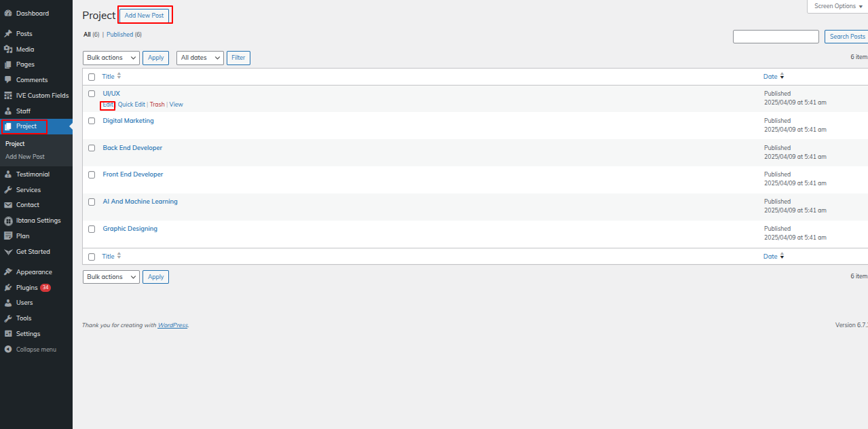The height and width of the screenshot is (429, 868).
Task: Expand the Screen Options panel
Action: pyautogui.click(x=838, y=6)
